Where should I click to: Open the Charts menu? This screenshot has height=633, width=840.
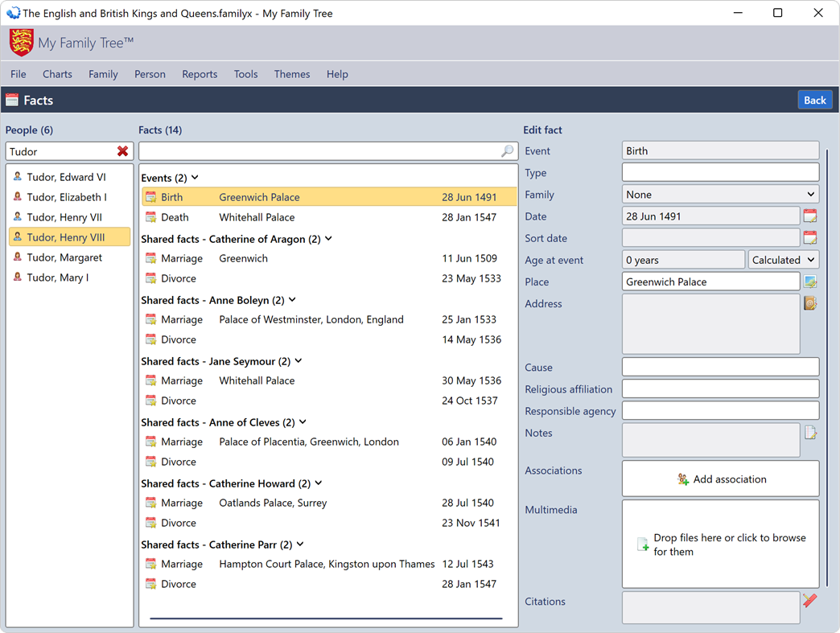(57, 74)
